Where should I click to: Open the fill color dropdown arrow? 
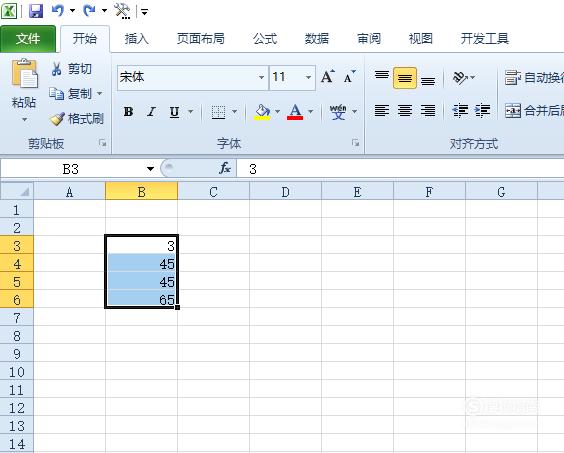coord(277,112)
